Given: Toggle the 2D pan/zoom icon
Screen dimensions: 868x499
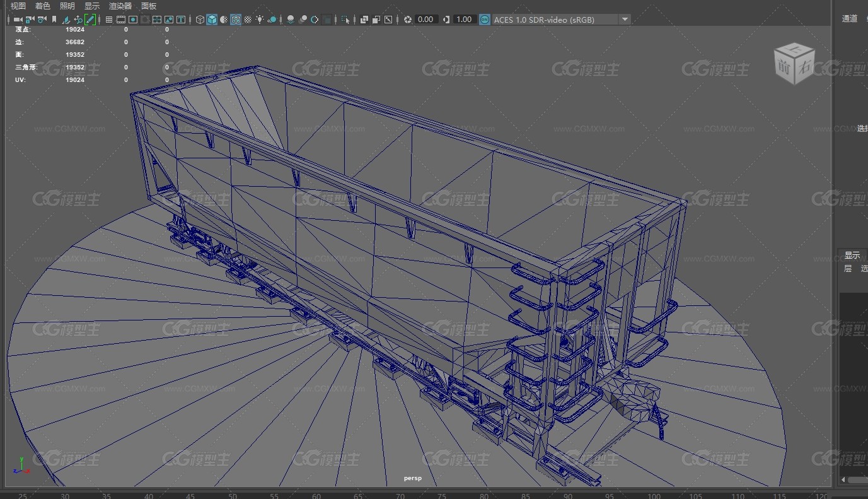Looking at the screenshot, I should (78, 20).
